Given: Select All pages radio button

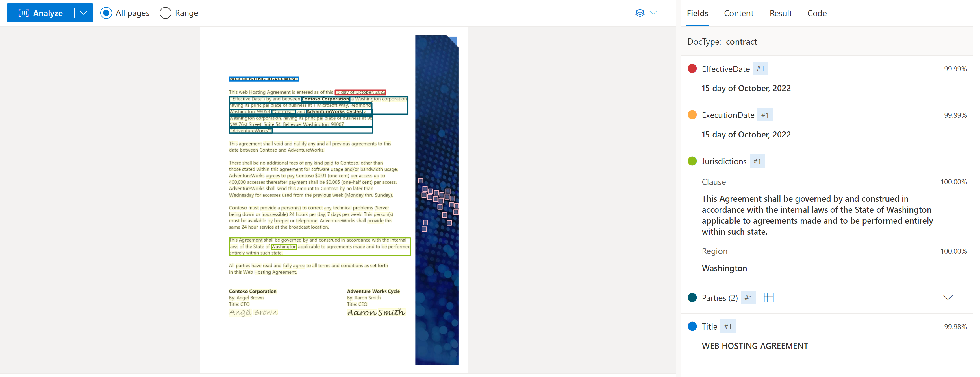Looking at the screenshot, I should [105, 12].
